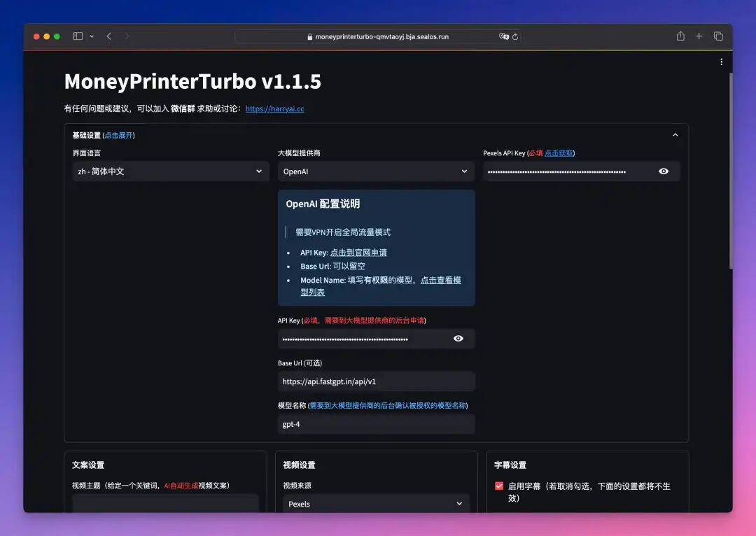
Task: Click the address bar URL field
Action: click(377, 36)
